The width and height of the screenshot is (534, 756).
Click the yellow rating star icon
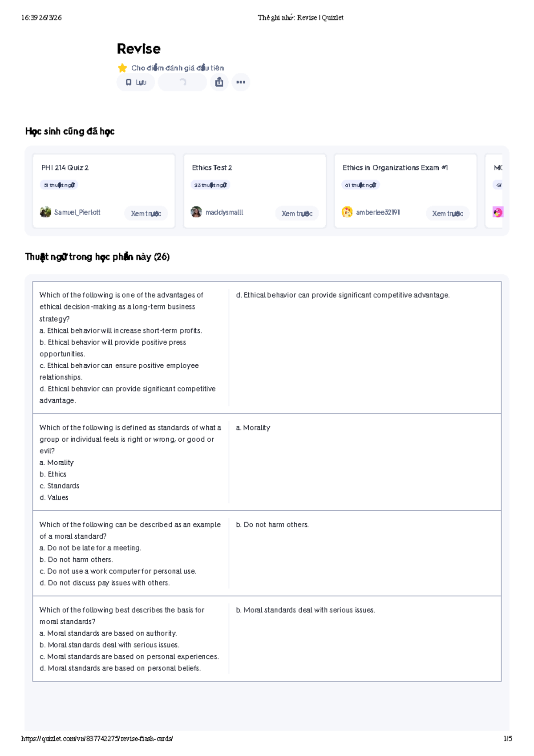point(122,68)
